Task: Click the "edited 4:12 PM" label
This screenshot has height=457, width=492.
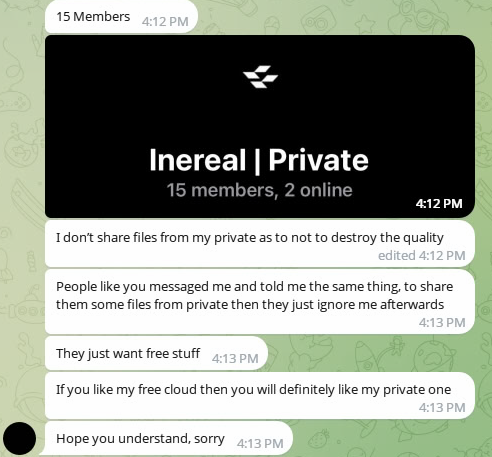Action: 422,256
